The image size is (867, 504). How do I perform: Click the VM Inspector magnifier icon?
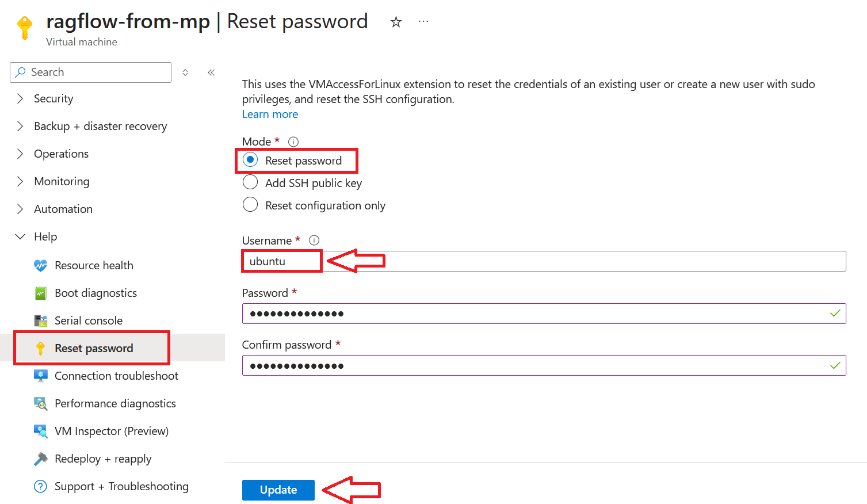point(40,431)
